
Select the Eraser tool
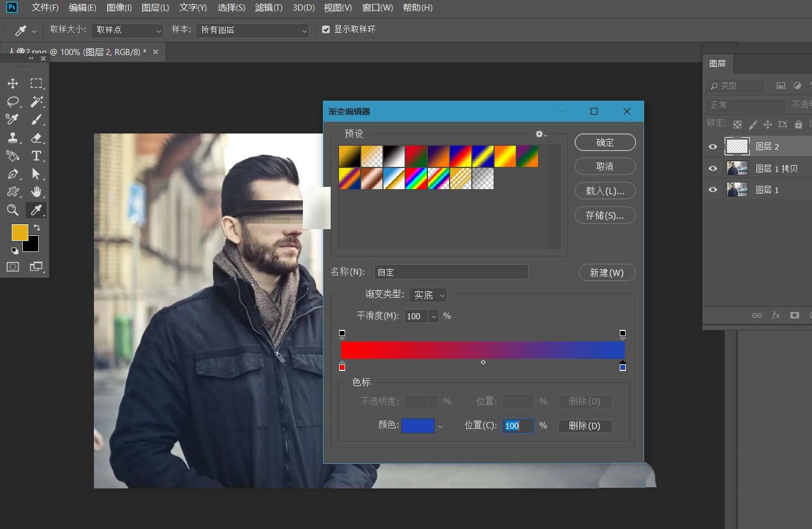coord(37,138)
